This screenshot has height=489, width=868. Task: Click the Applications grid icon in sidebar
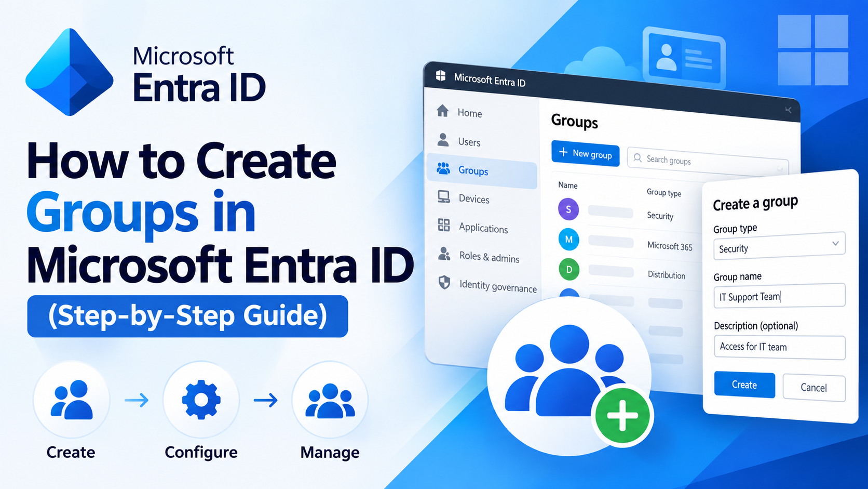pyautogui.click(x=444, y=224)
